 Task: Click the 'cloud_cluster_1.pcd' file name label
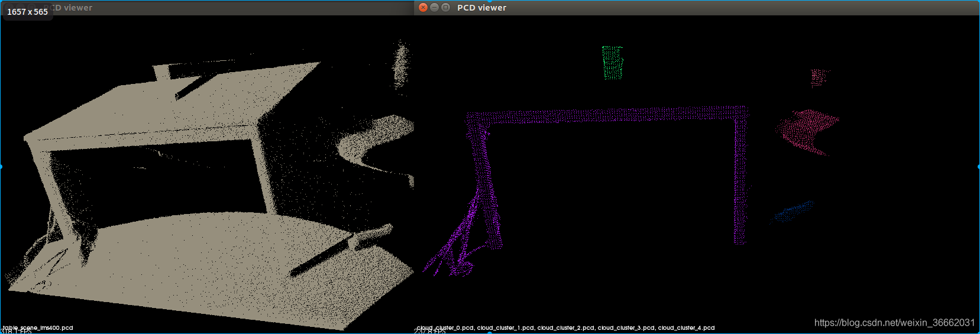point(506,327)
